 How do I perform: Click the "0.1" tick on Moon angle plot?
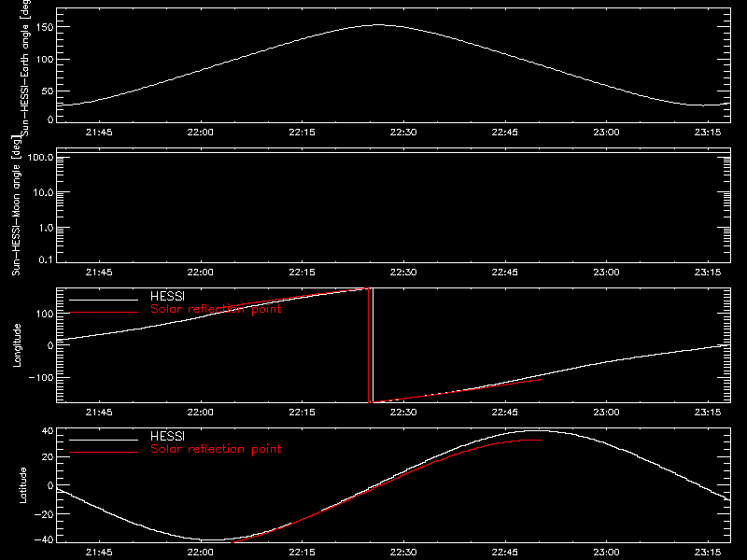point(46,260)
